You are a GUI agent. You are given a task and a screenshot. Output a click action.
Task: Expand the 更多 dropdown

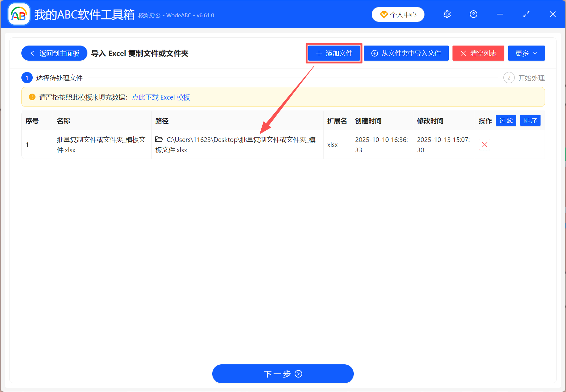[526, 53]
